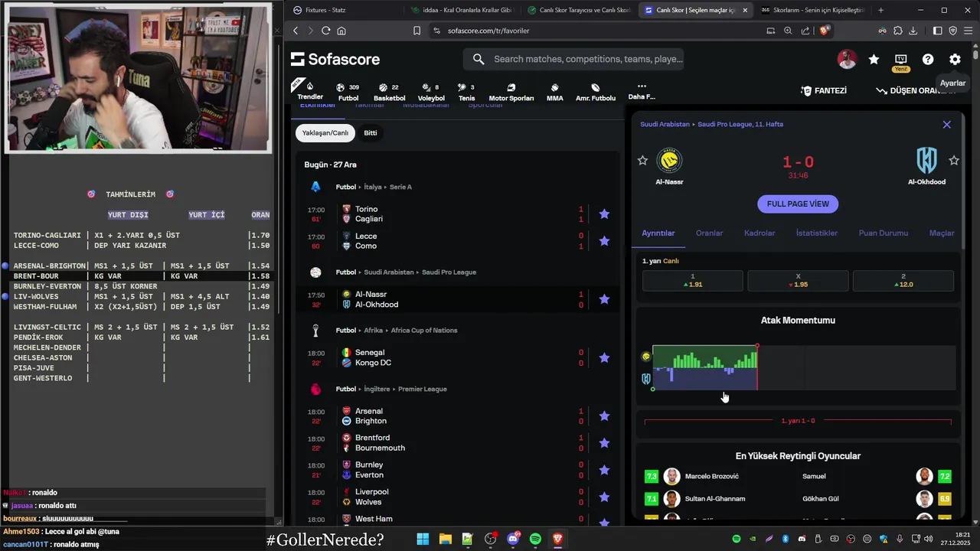Image resolution: width=980 pixels, height=551 pixels.
Task: Unfavorite the Torino vs Cagliari match star
Action: [x=604, y=214]
